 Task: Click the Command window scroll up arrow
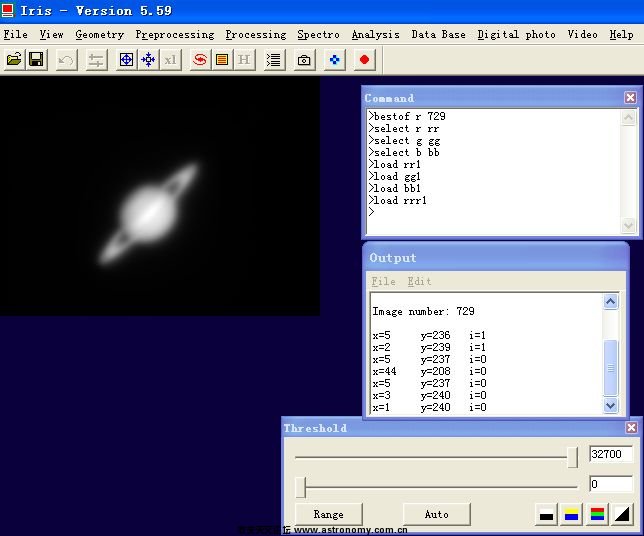point(628,118)
